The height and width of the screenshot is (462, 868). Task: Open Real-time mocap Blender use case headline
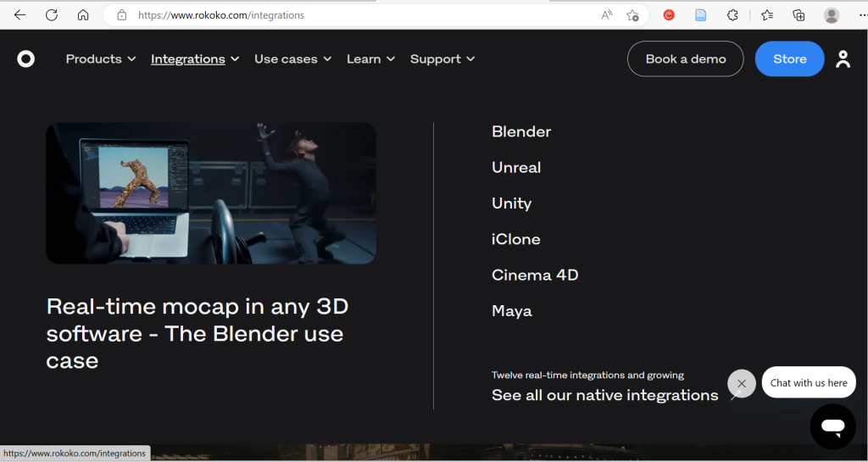pyautogui.click(x=198, y=334)
